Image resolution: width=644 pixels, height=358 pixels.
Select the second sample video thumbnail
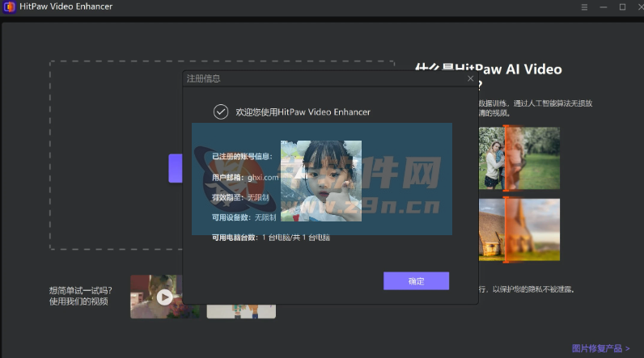(241, 311)
